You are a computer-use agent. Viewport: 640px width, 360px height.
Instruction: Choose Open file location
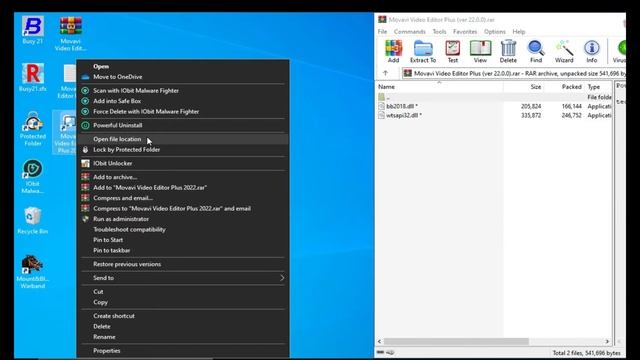(x=183, y=139)
